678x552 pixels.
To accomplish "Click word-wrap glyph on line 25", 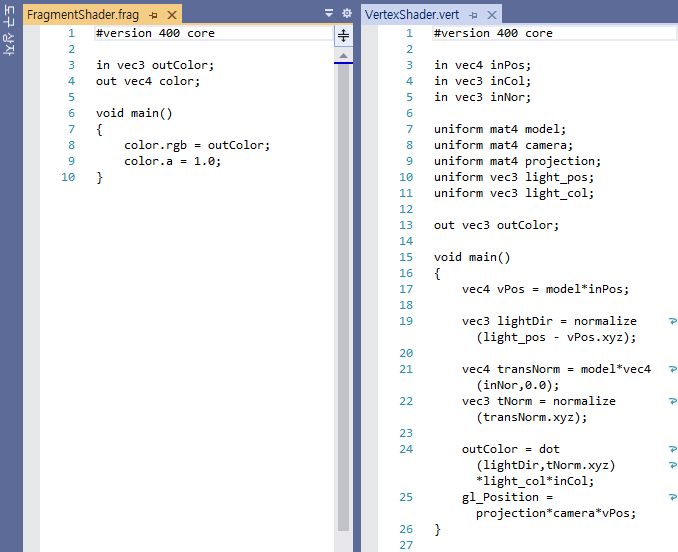I will [672, 497].
